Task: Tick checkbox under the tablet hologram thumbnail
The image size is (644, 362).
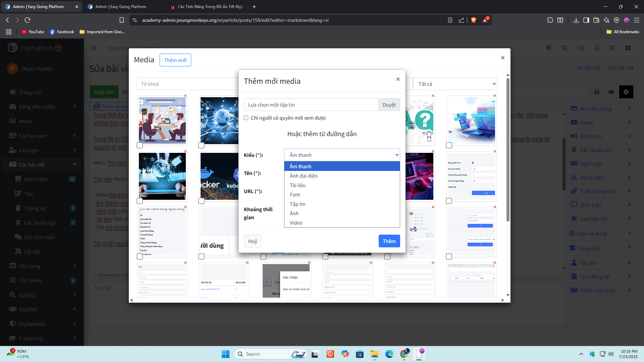Action: 140,201
